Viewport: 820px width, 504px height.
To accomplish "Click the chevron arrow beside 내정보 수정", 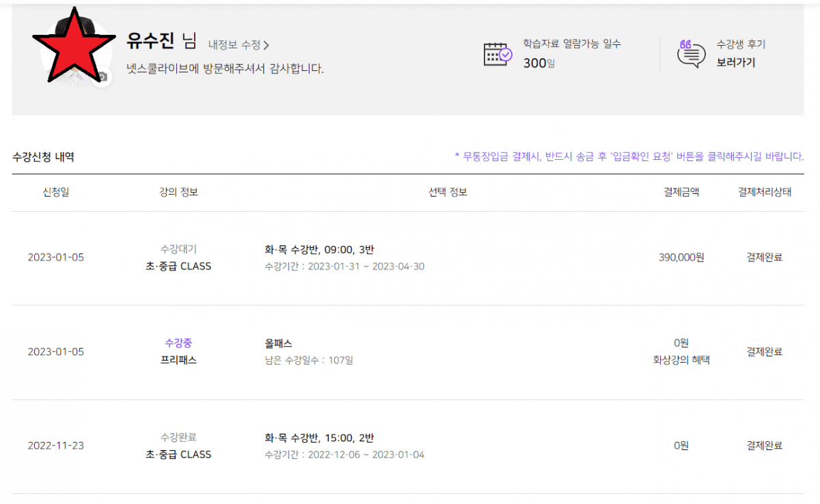I will pyautogui.click(x=266, y=46).
